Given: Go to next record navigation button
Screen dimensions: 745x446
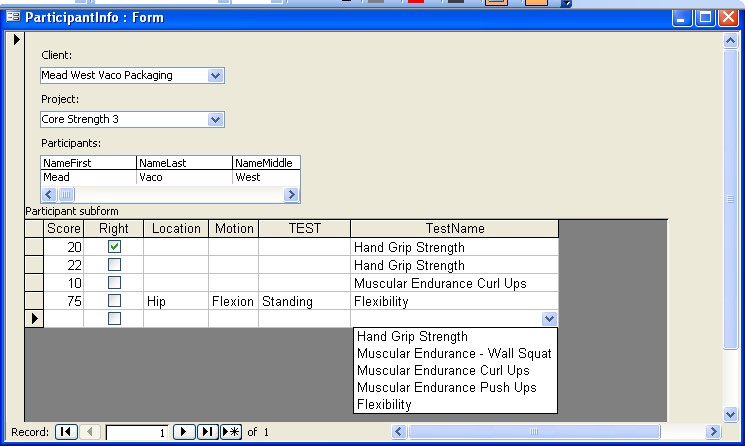Looking at the screenshot, I should 184,432.
